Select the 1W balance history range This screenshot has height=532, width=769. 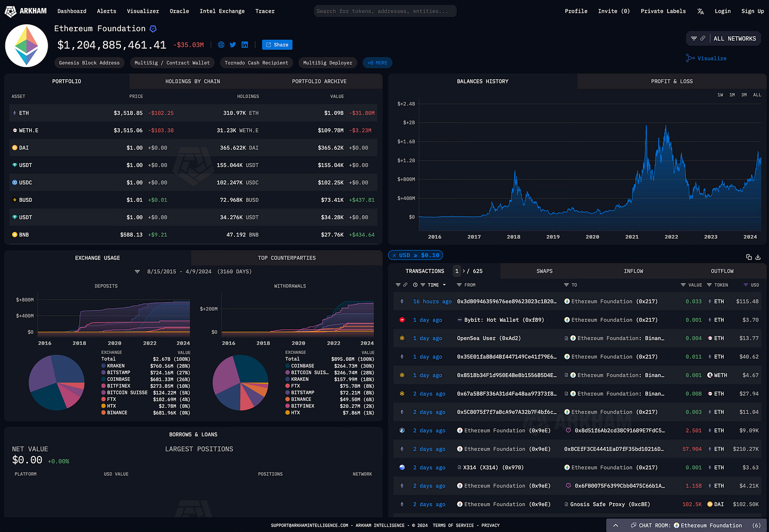tap(720, 95)
